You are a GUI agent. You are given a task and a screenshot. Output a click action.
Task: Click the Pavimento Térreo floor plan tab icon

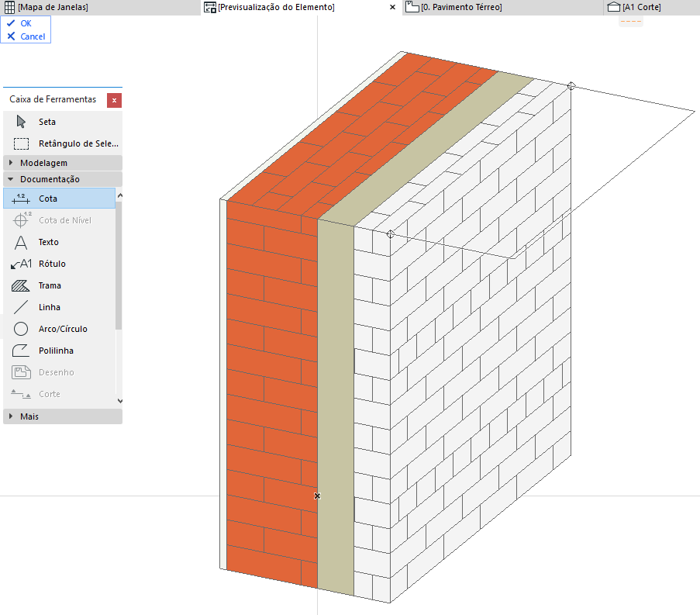point(412,7)
